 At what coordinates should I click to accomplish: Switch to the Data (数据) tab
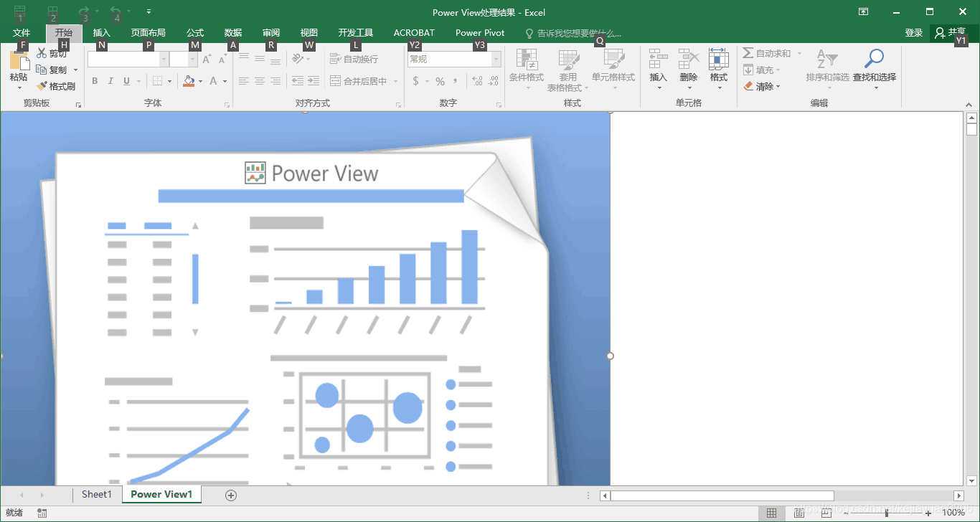click(233, 33)
